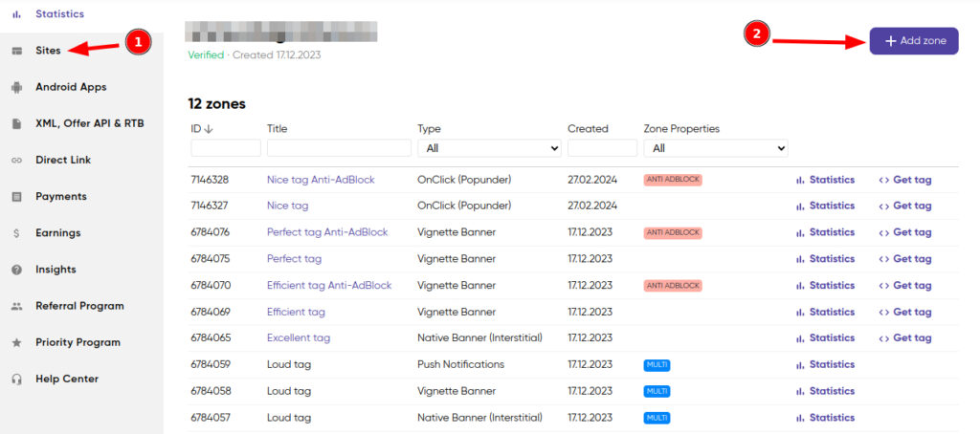Click the Android Apps robot icon
Image resolution: width=980 pixels, height=434 pixels.
click(x=17, y=87)
